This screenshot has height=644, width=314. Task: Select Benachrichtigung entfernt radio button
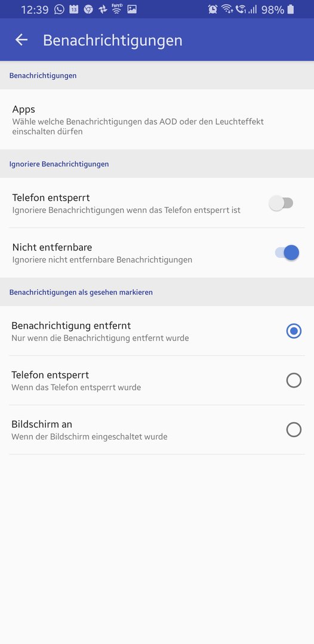(294, 331)
